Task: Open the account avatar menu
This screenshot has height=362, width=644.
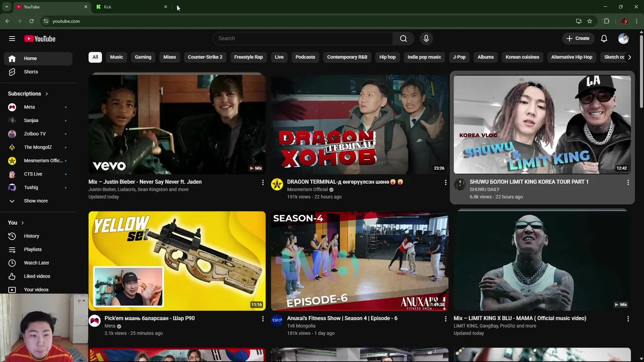Action: (x=623, y=39)
